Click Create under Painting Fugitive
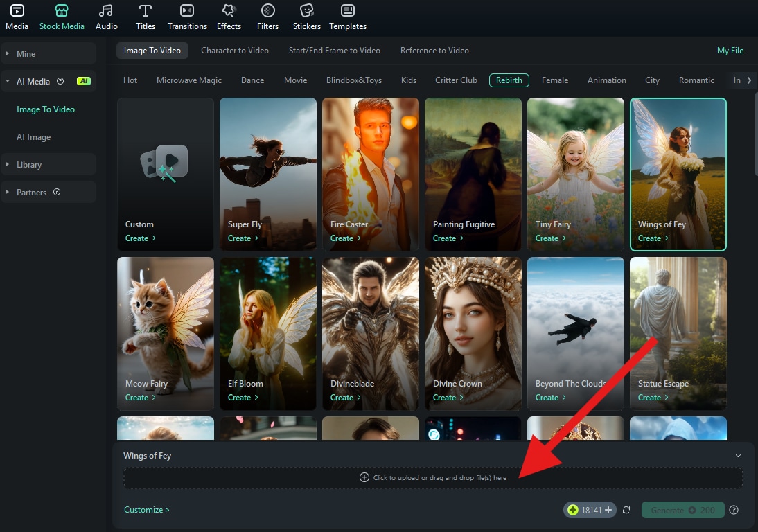This screenshot has height=532, width=758. click(x=448, y=238)
